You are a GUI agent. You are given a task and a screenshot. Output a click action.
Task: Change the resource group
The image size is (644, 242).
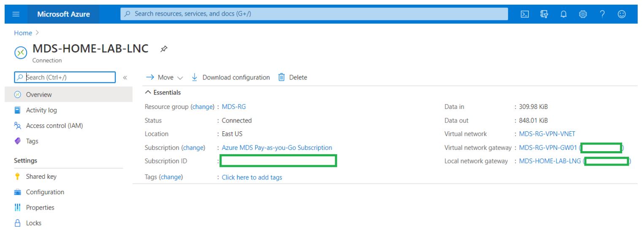click(x=202, y=107)
